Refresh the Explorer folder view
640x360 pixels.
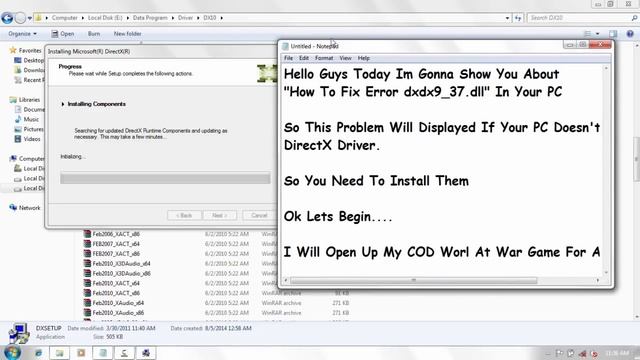coord(518,18)
